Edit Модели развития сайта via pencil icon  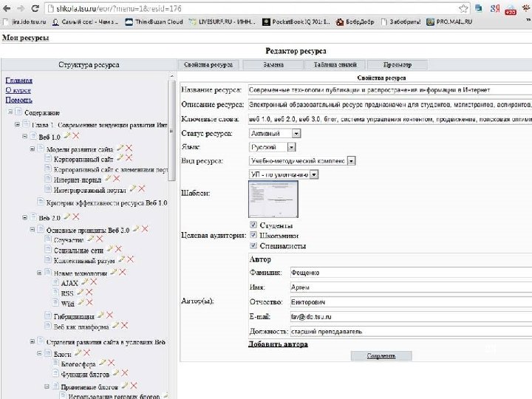120,148
